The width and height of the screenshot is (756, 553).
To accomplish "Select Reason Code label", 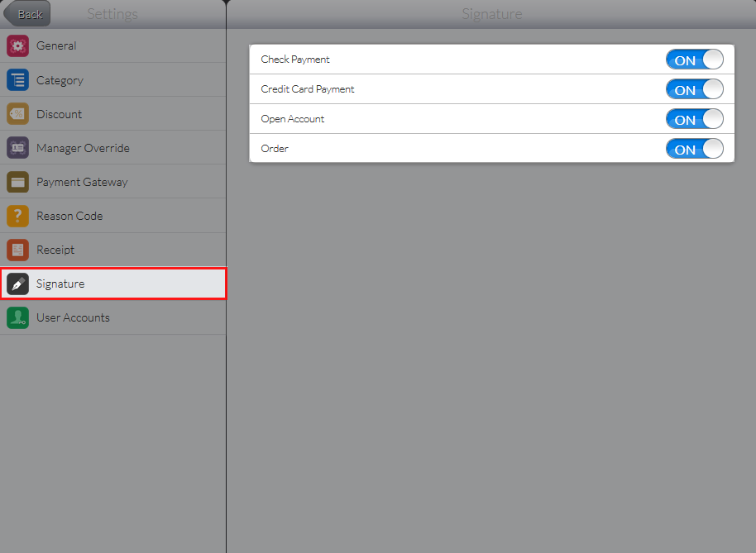I will click(x=69, y=216).
